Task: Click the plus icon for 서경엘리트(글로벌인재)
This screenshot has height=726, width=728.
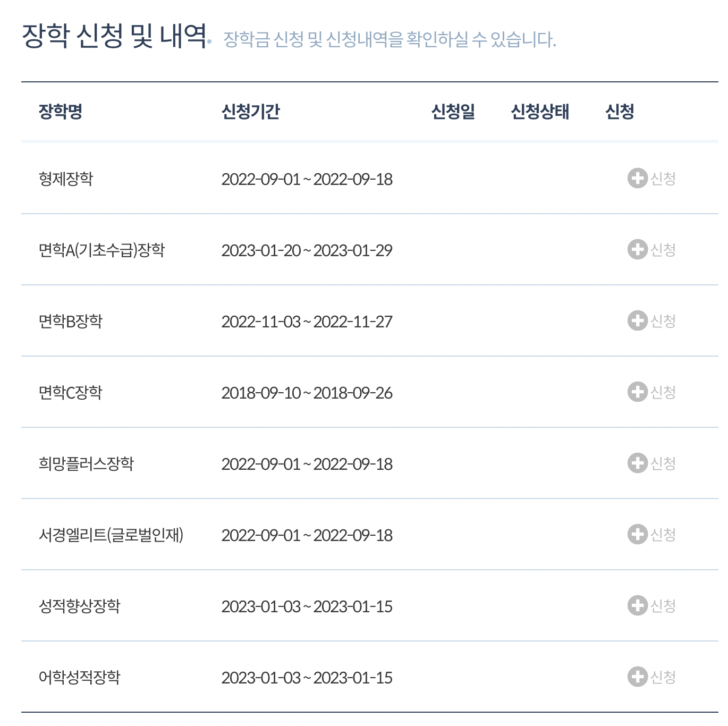Action: pyautogui.click(x=637, y=535)
